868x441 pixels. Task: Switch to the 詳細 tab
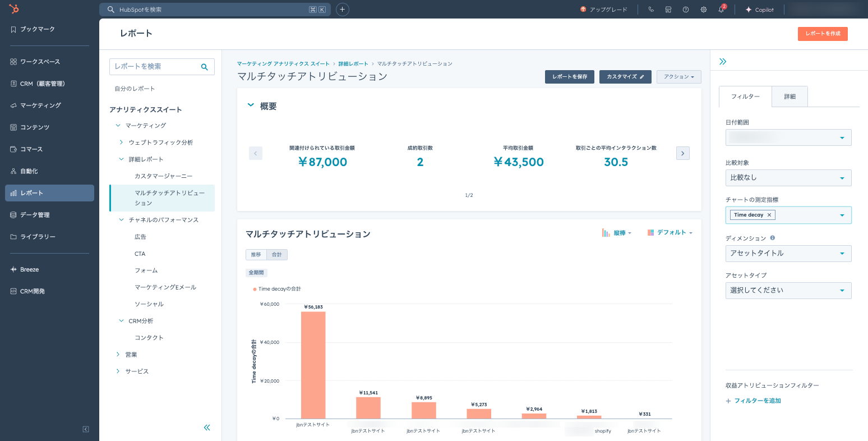tap(789, 97)
